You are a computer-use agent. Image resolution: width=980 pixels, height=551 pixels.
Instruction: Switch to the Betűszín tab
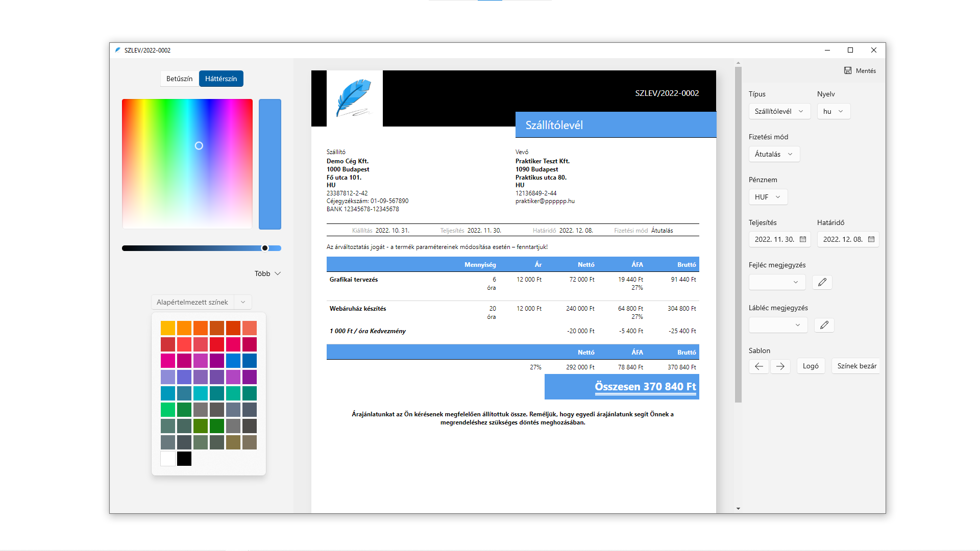pos(180,79)
